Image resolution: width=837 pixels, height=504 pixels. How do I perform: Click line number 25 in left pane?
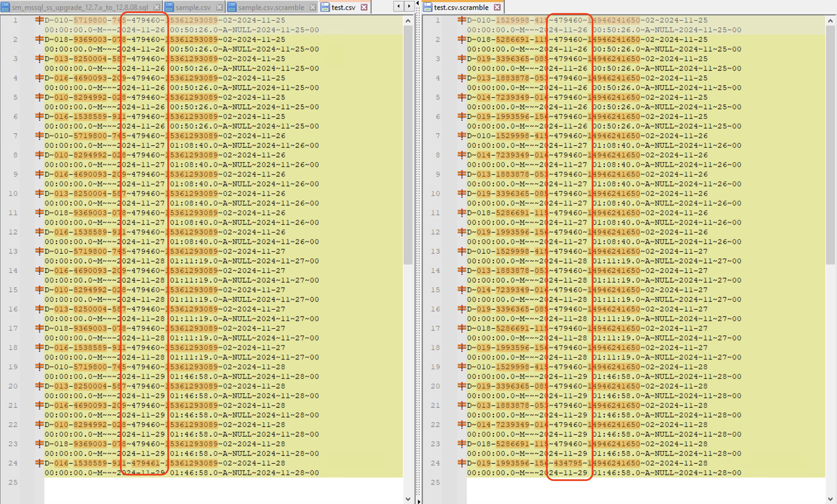pyautogui.click(x=13, y=482)
